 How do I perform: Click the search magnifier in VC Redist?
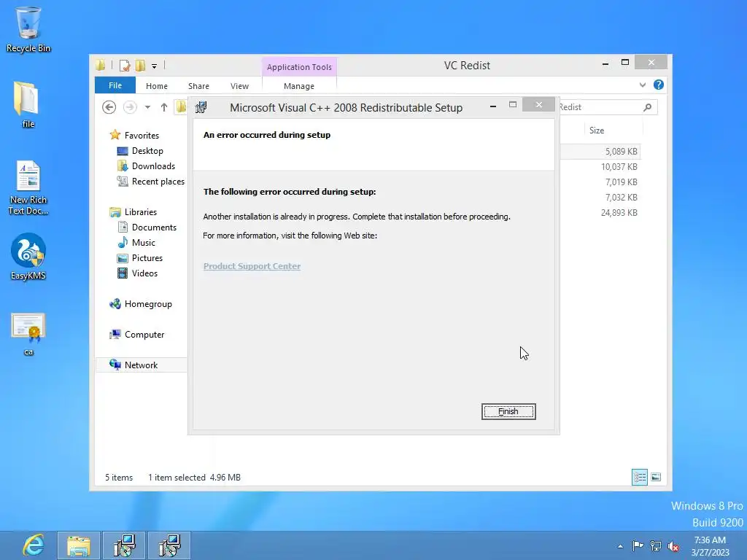(647, 107)
